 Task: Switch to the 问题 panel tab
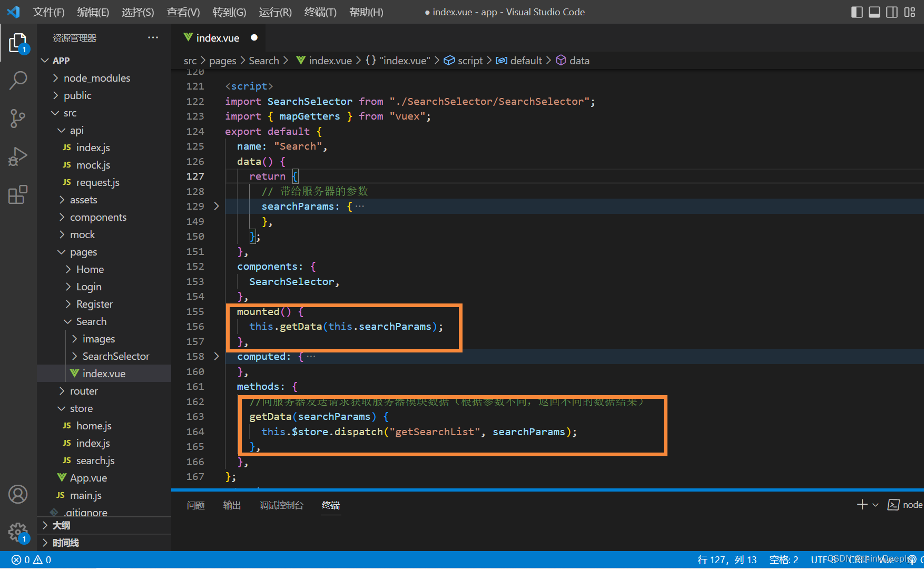196,505
